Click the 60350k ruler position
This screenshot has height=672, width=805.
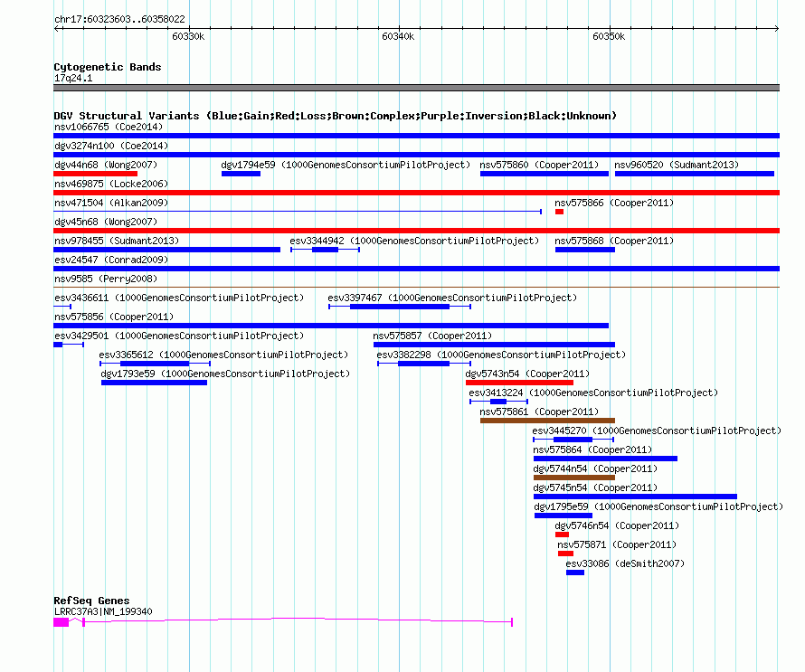[609, 36]
